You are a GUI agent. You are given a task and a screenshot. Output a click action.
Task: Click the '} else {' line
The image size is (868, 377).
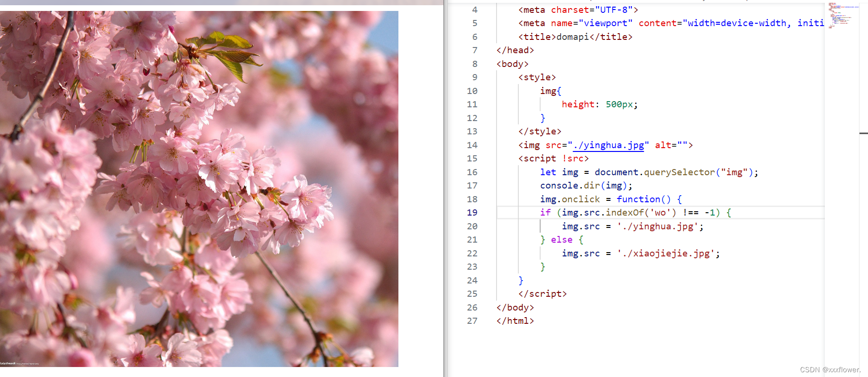pos(562,240)
